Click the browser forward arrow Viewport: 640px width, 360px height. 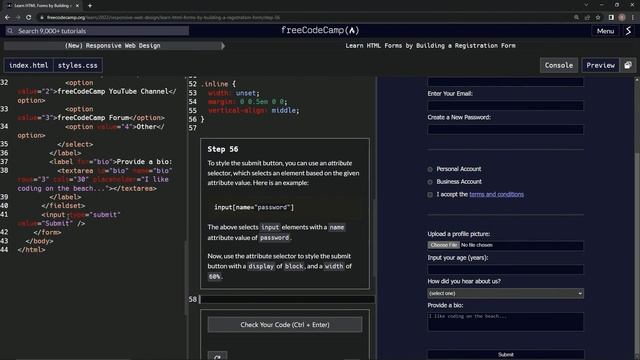tap(18, 18)
